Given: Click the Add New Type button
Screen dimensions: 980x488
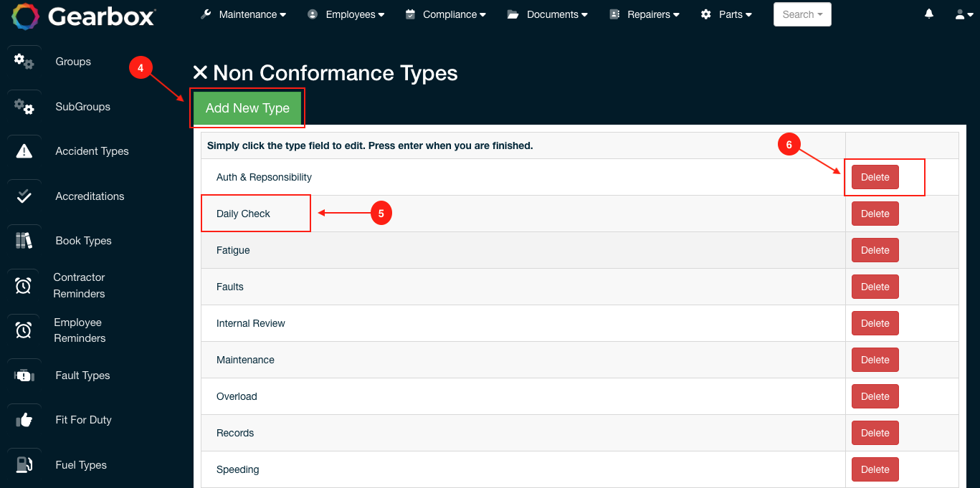Looking at the screenshot, I should (x=247, y=108).
